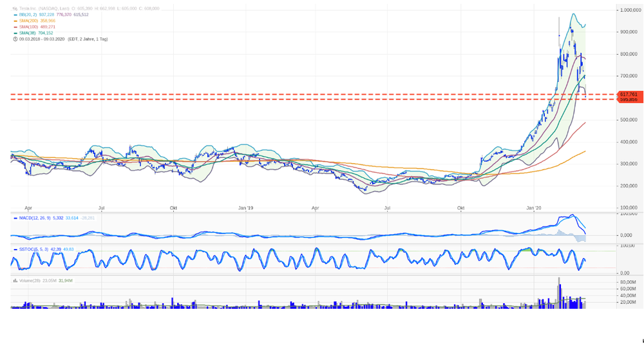This screenshot has width=644, height=345.
Task: Click the orange dash marker before SMA(200)
Action: click(x=15, y=21)
